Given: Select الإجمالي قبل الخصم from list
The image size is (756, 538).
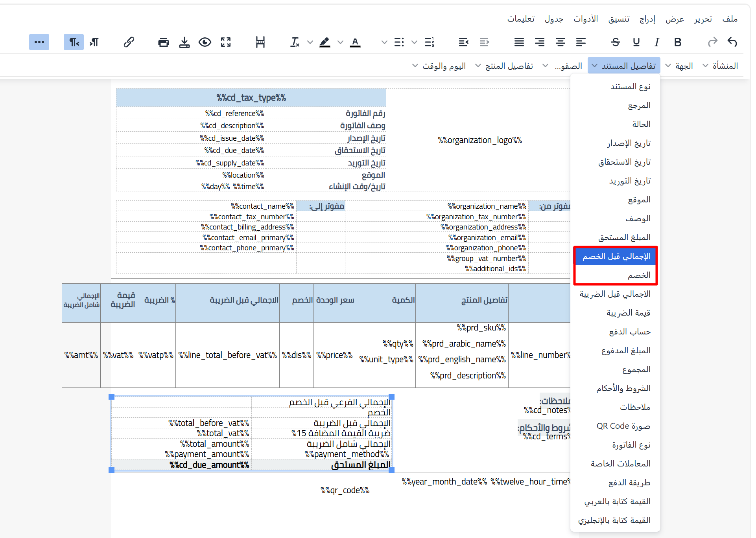Looking at the screenshot, I should click(x=616, y=256).
